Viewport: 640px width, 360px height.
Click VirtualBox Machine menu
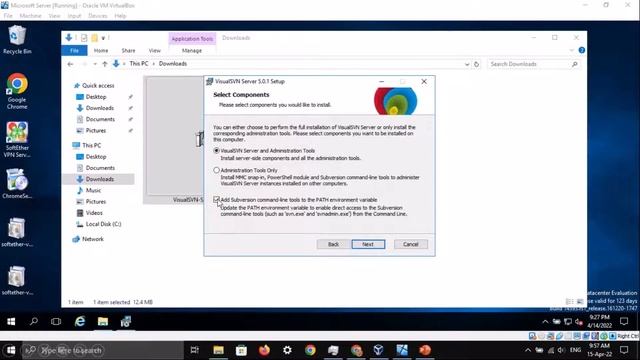(x=30, y=16)
